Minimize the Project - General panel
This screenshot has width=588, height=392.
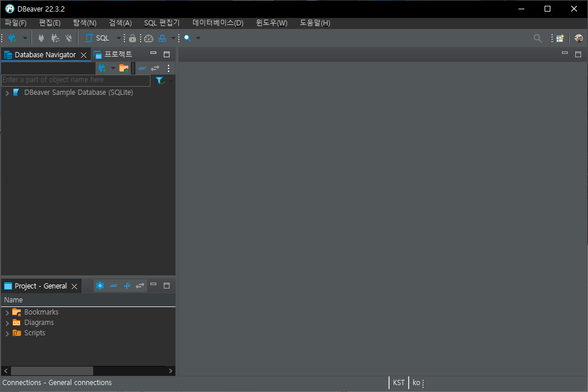153,284
